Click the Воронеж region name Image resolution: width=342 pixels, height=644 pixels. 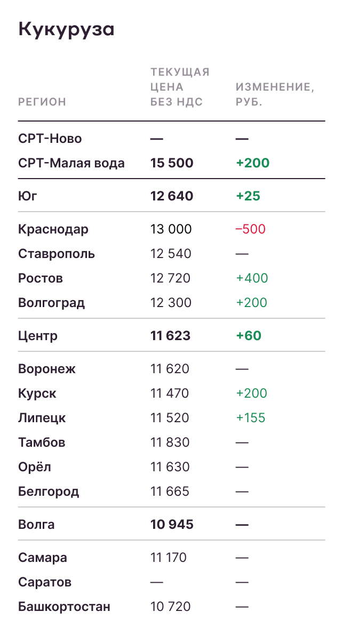tap(47, 369)
